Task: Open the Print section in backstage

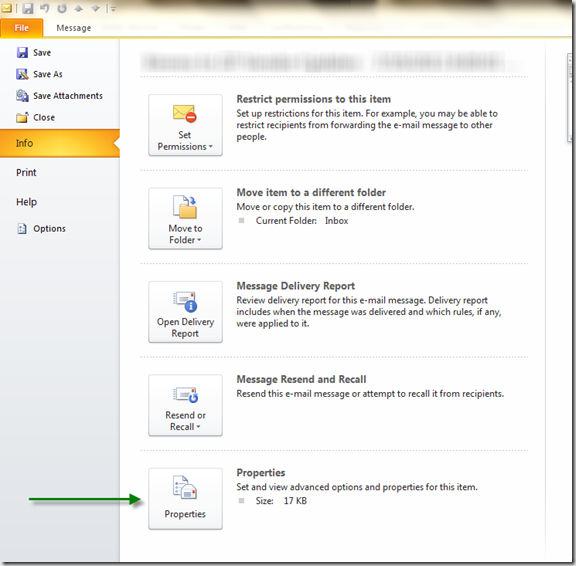Action: [26, 173]
